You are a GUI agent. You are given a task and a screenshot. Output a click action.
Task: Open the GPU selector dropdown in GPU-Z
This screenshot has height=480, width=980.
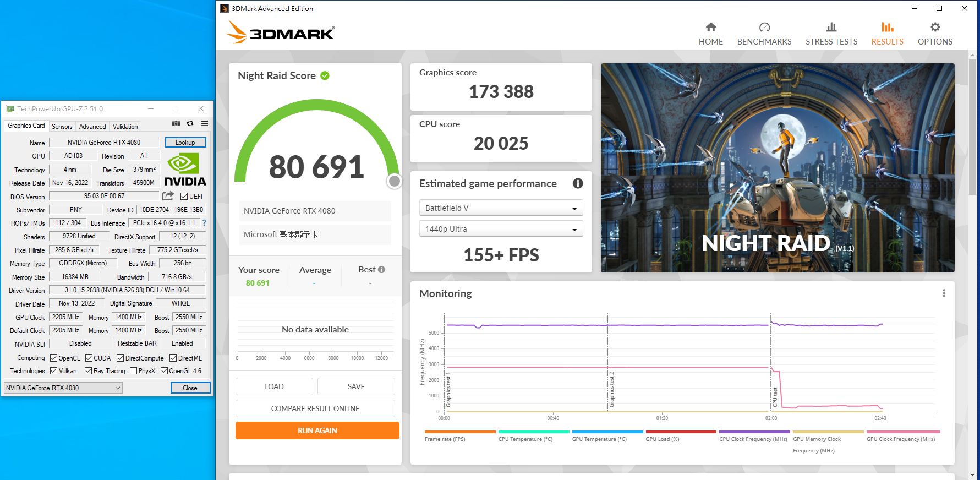pos(63,388)
